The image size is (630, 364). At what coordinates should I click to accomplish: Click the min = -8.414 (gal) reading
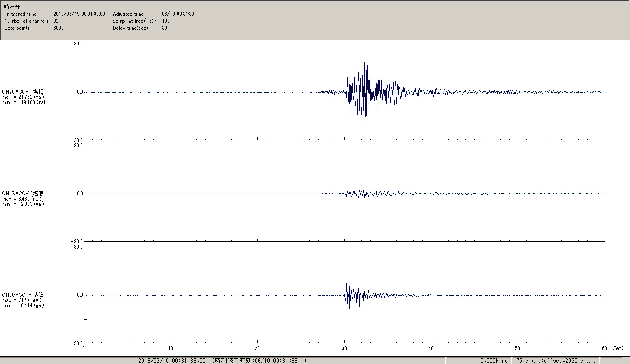[23, 305]
